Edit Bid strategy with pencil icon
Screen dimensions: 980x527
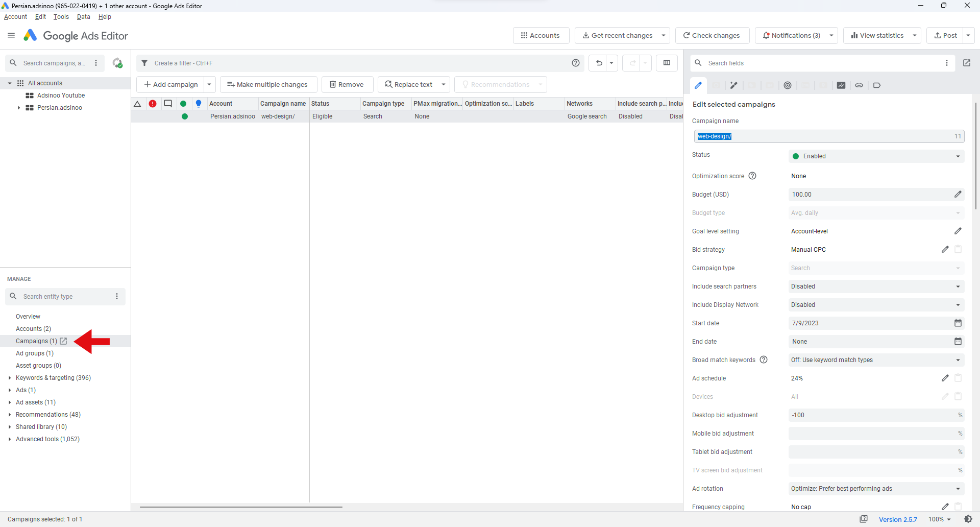coord(945,249)
